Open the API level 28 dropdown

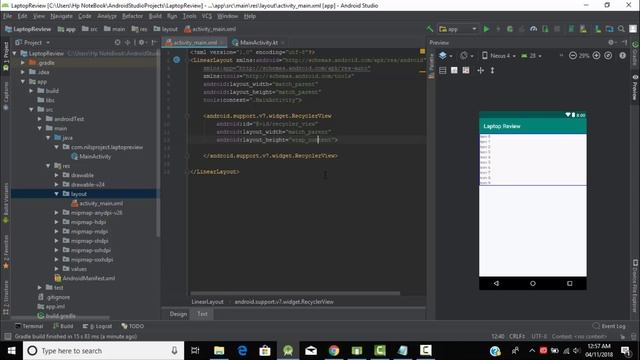531,56
